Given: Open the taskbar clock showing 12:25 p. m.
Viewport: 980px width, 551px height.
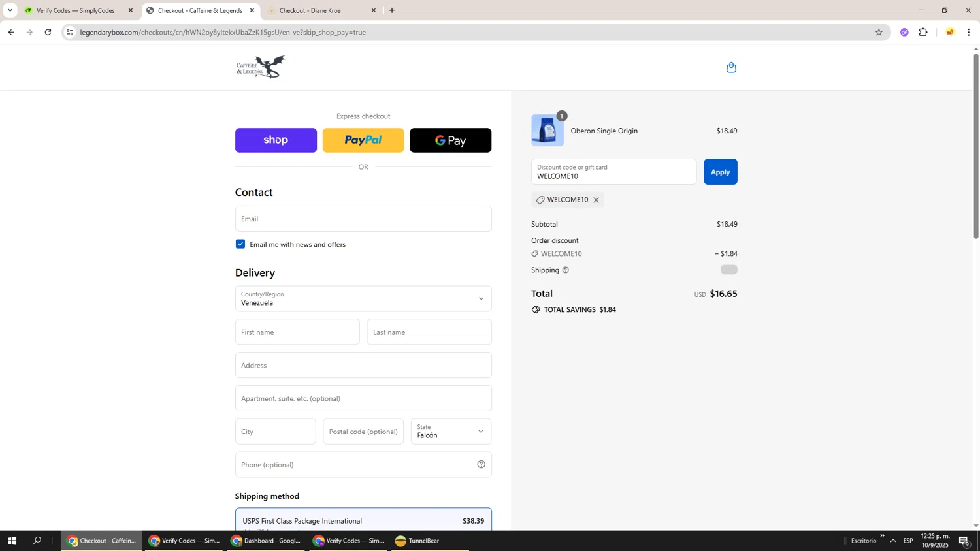Looking at the screenshot, I should (935, 541).
